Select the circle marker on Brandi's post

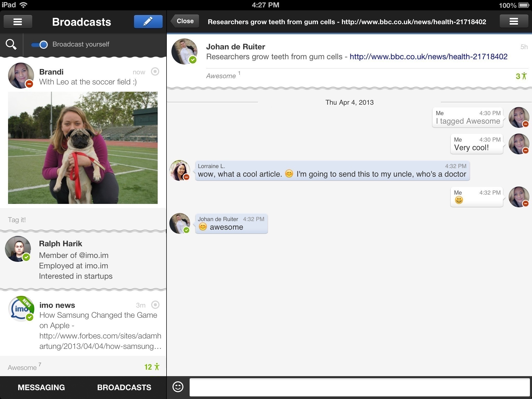coord(155,71)
